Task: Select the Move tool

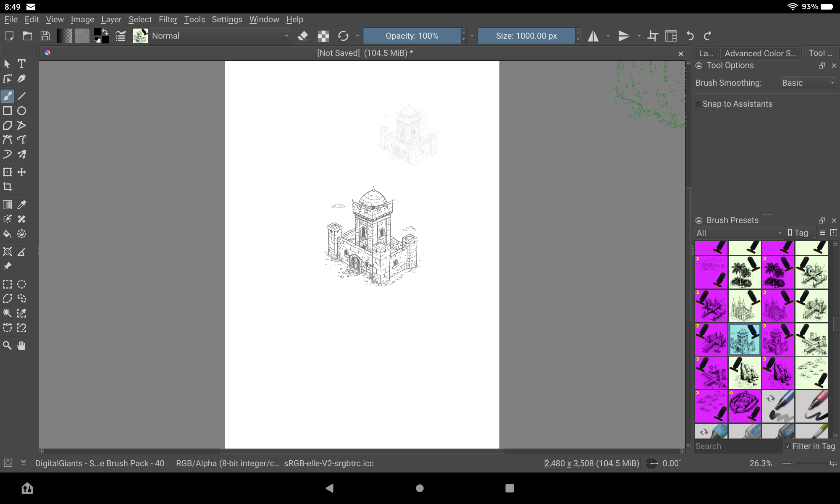Action: pos(21,172)
